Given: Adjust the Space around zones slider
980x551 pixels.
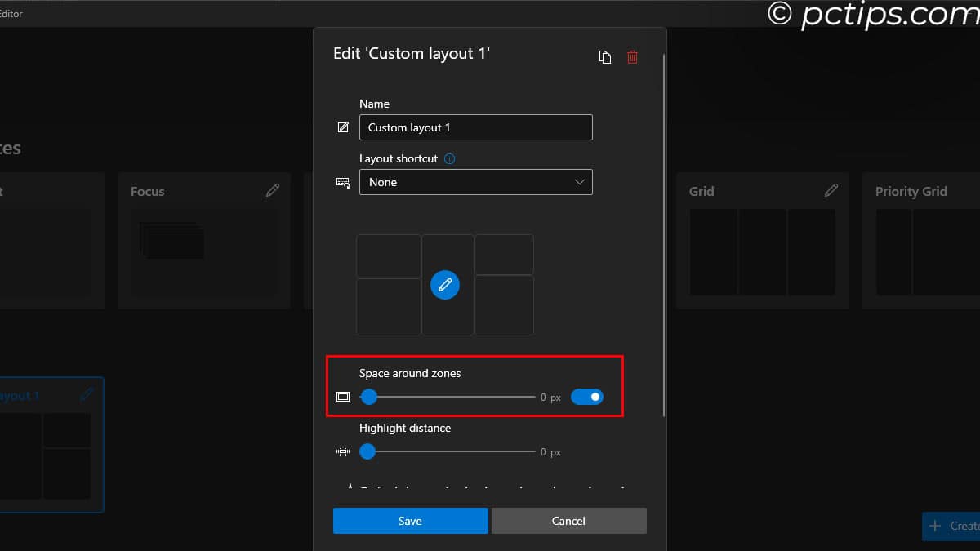Looking at the screenshot, I should click(368, 397).
